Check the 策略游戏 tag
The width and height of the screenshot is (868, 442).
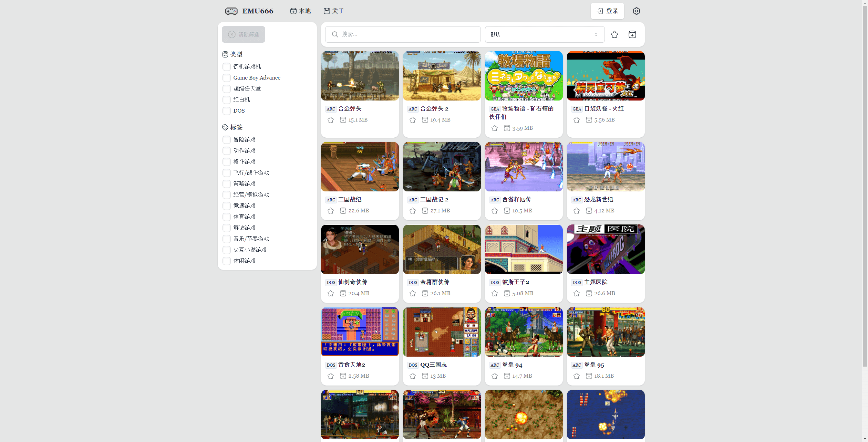pos(227,183)
